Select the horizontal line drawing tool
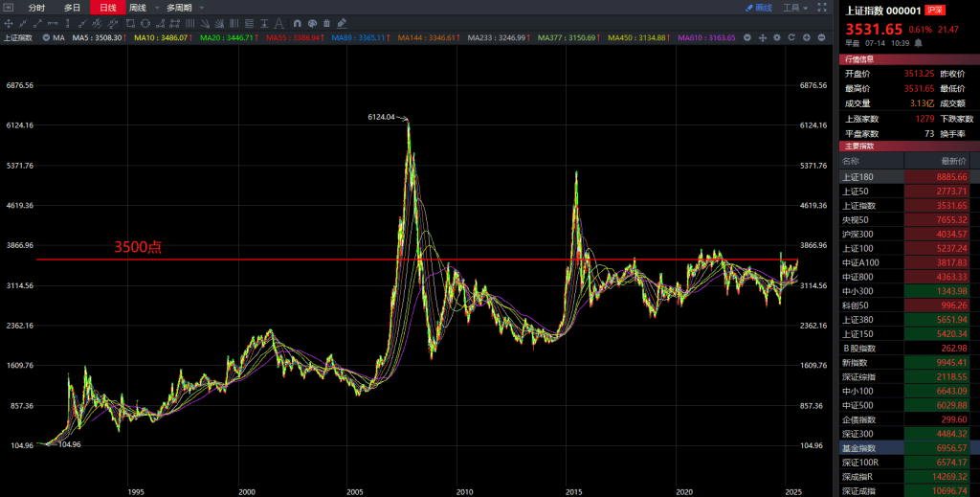The image size is (980, 497). tap(53, 23)
